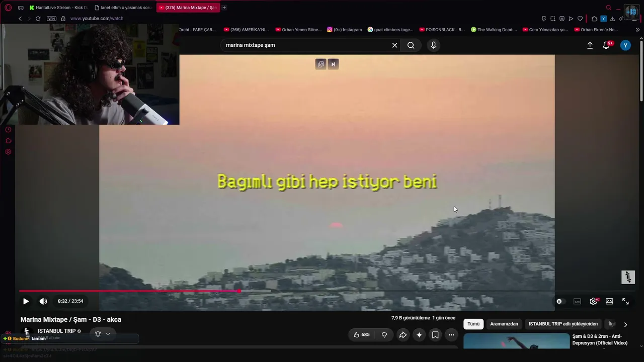Save the video to a playlist
The width and height of the screenshot is (644, 362).
click(x=435, y=335)
